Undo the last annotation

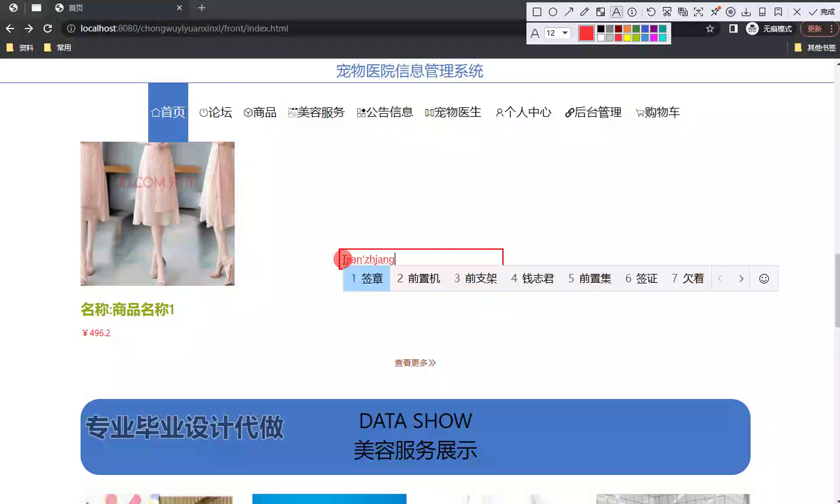tap(651, 12)
